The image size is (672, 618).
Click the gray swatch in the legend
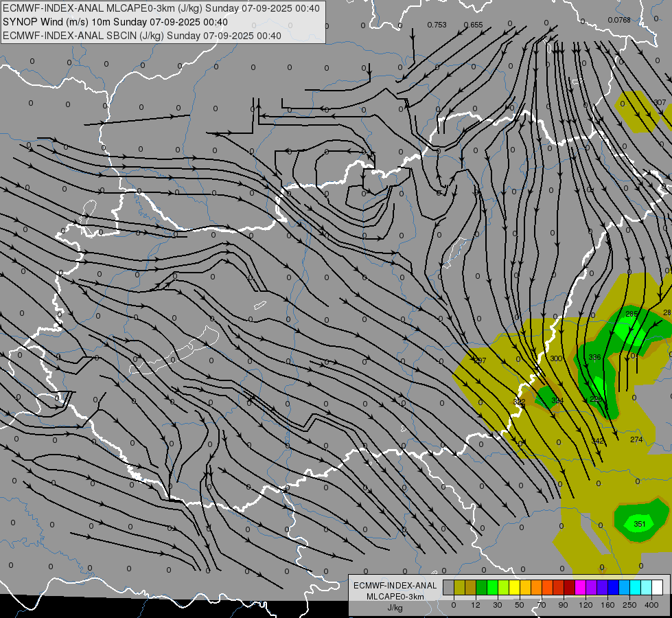click(449, 587)
